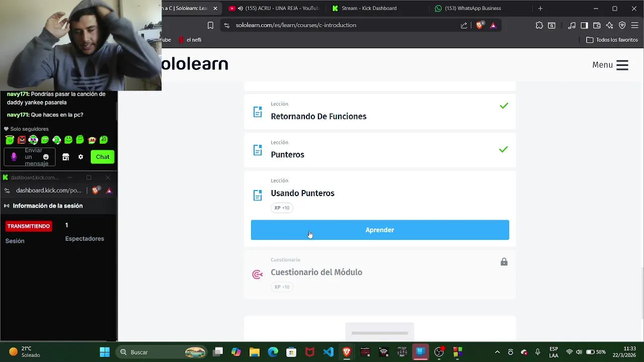Screen dimensions: 644x362
Task: Click the Chat send button in Kick
Action: point(103,157)
